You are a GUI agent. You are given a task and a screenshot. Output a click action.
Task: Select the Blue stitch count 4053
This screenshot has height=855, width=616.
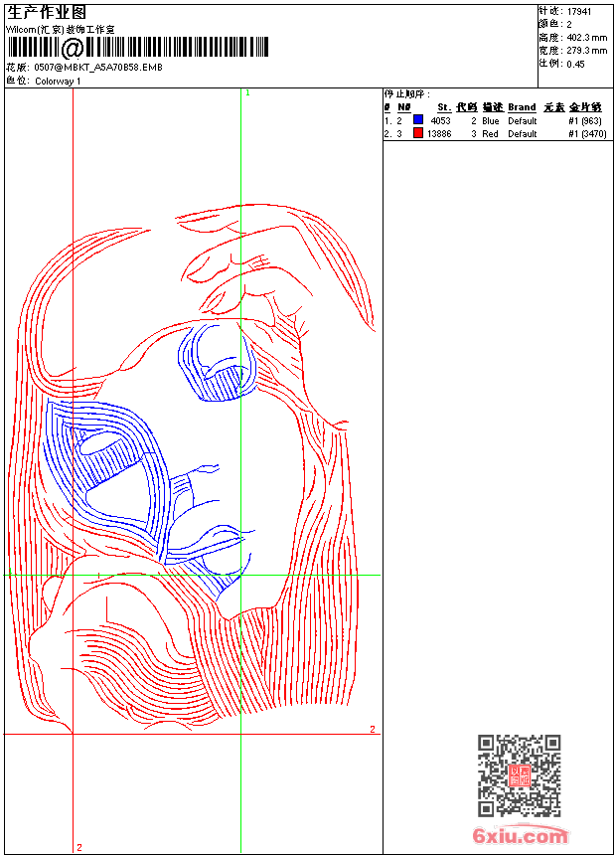click(440, 120)
